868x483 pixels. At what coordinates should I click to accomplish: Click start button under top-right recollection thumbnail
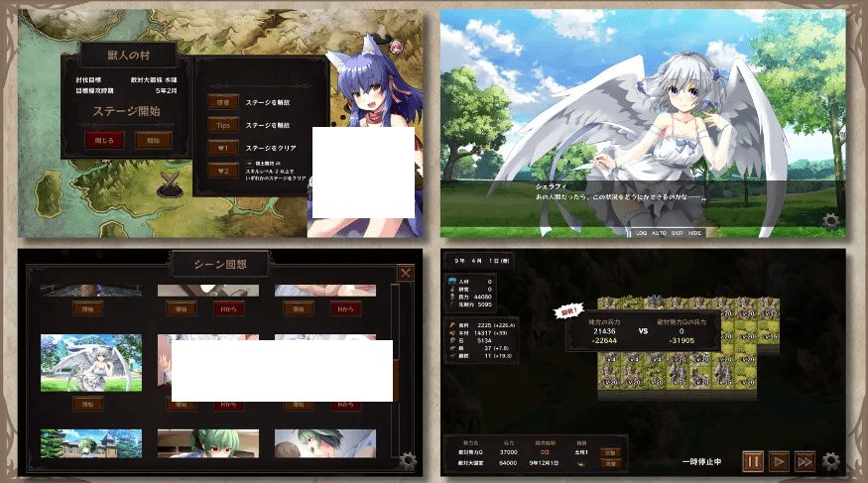pos(299,308)
